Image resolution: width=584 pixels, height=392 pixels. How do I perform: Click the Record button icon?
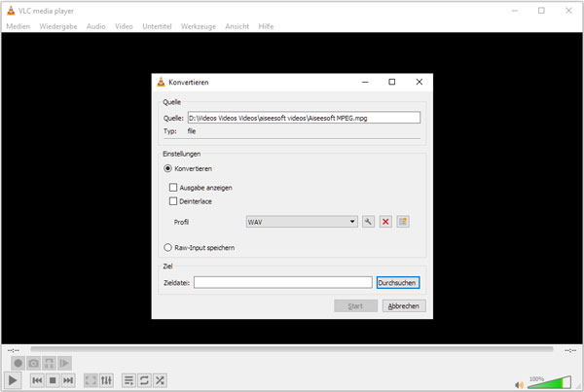tap(18, 363)
